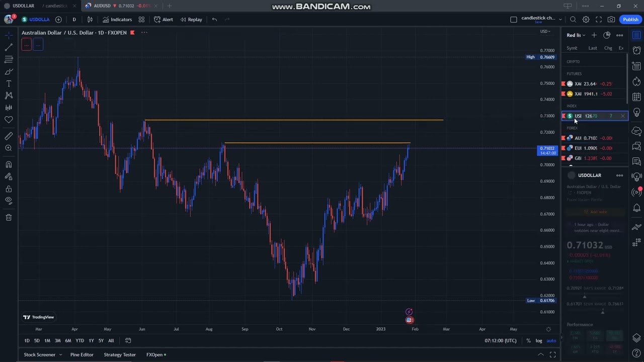Collapse the bottom panel chevron

click(x=541, y=355)
